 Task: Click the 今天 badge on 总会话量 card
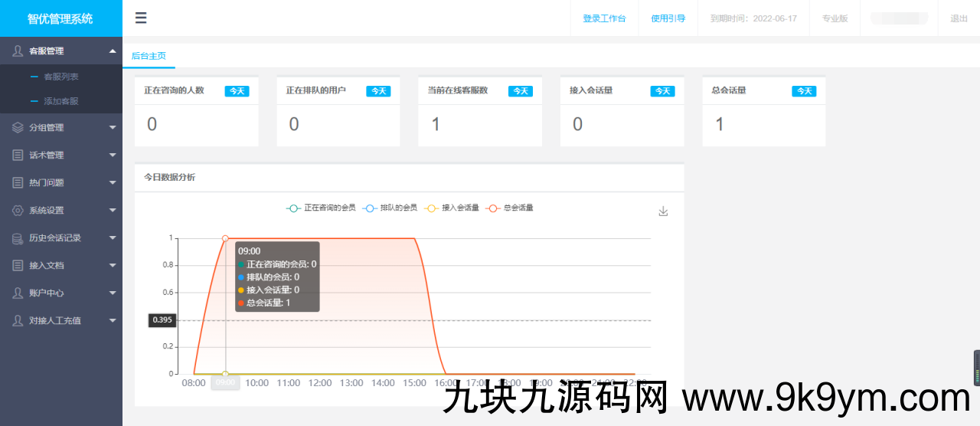804,91
